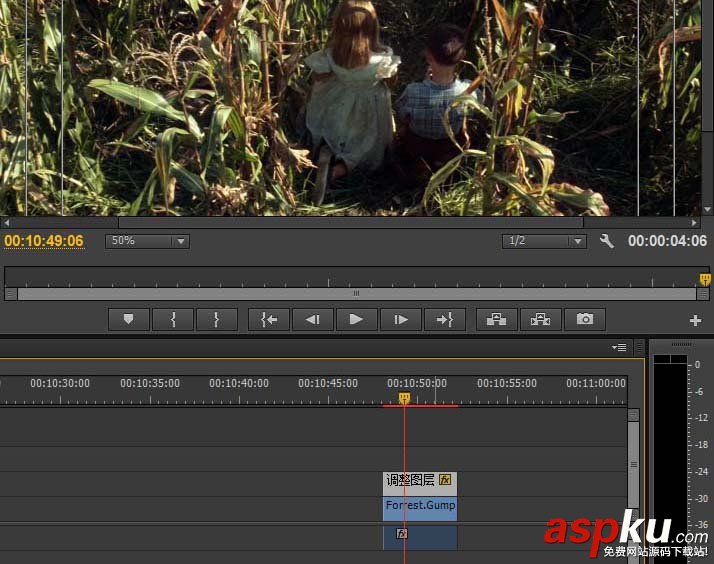Click the preview horizontal scrollbar
Image resolution: width=714 pixels, height=564 pixels.
pos(351,223)
